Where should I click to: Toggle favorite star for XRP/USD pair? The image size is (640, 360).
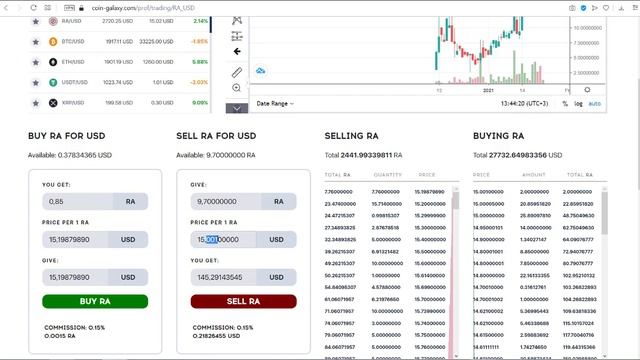pos(36,103)
